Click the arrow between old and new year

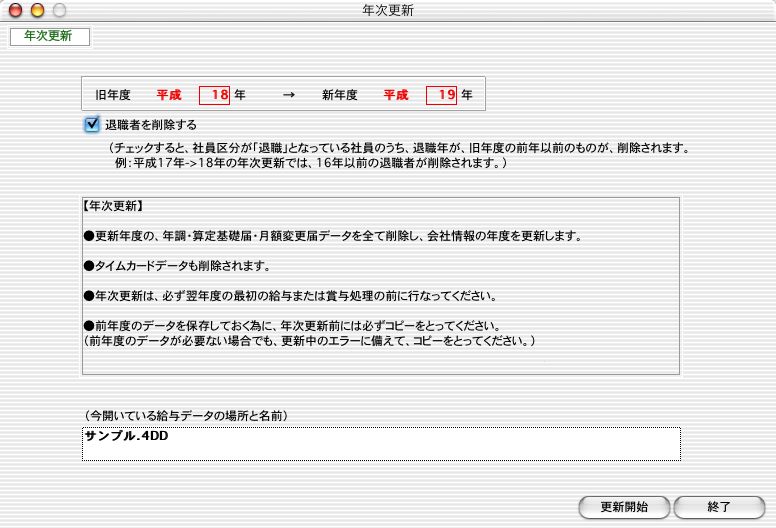(x=289, y=95)
